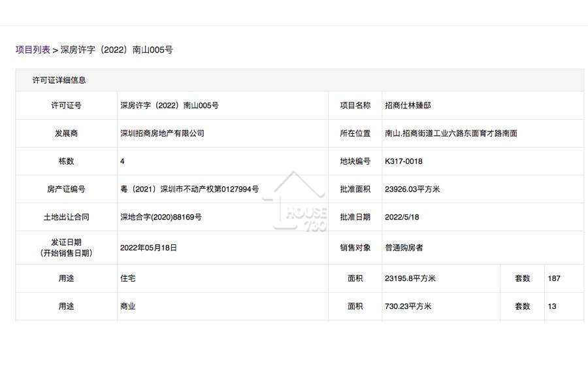
Task: Select developer 深圳招商房地产有限公司
Action: pos(162,133)
